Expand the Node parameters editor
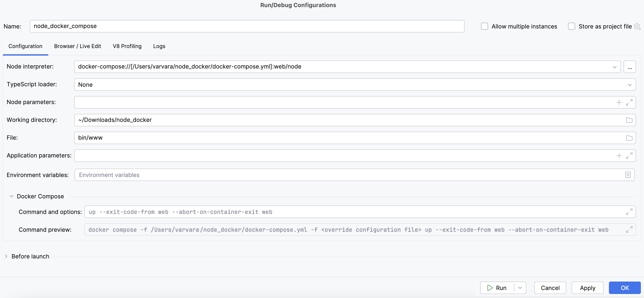 [630, 102]
